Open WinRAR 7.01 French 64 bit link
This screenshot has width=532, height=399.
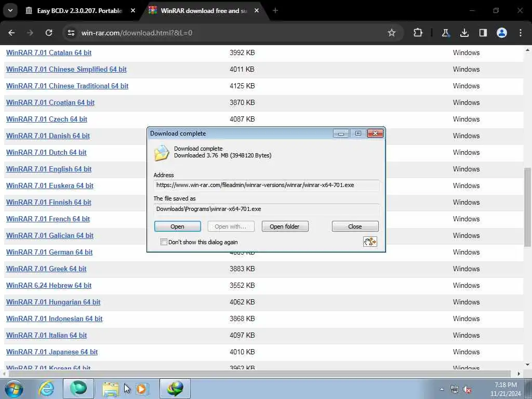click(48, 219)
